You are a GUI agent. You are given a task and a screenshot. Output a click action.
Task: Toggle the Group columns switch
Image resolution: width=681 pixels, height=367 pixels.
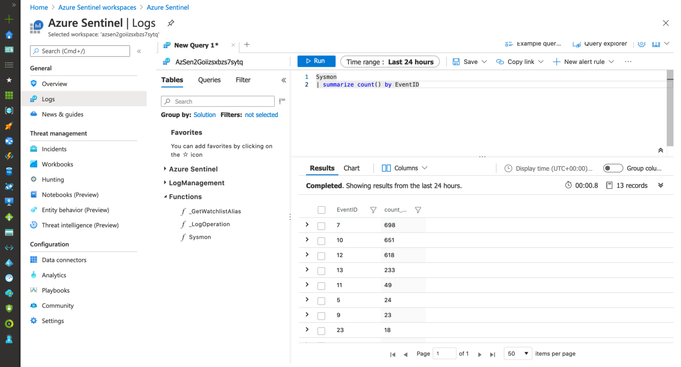click(613, 168)
